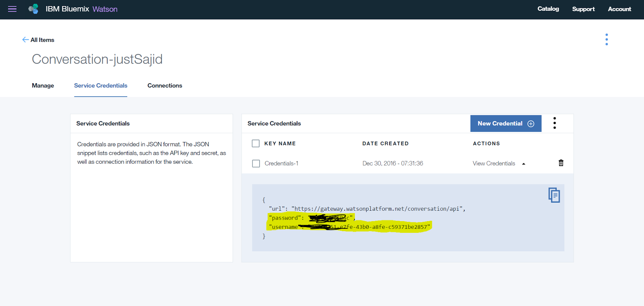Screen dimensions: 644x306
Task: Open the hamburger navigation menu
Action: (x=12, y=9)
